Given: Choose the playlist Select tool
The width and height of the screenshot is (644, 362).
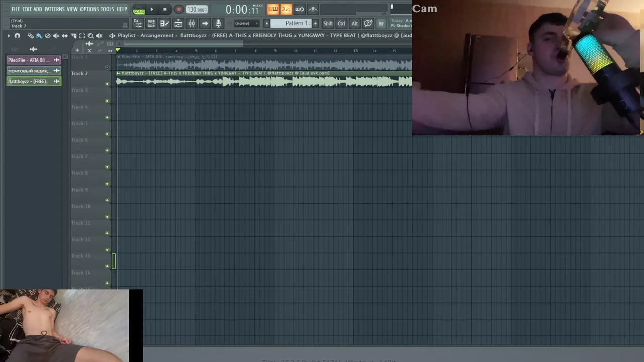Looking at the screenshot, I should point(82,36).
